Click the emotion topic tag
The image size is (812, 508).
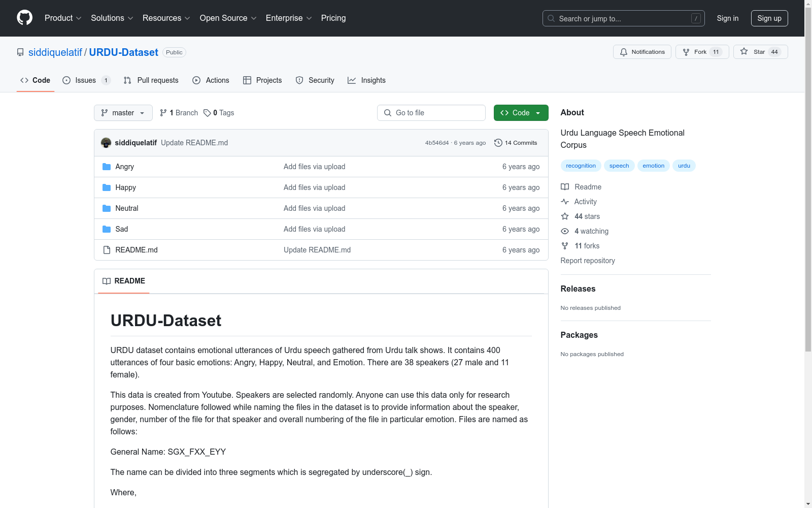click(653, 166)
